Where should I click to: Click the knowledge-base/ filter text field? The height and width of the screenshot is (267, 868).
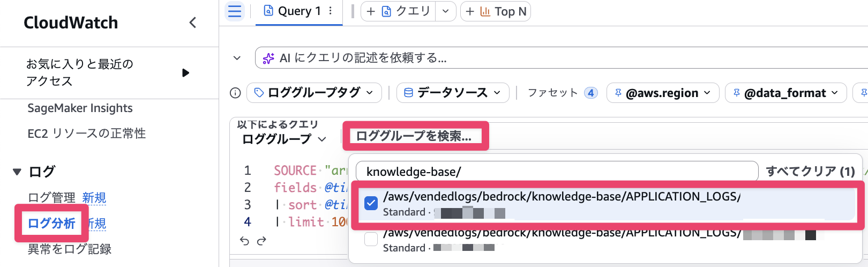tap(557, 172)
